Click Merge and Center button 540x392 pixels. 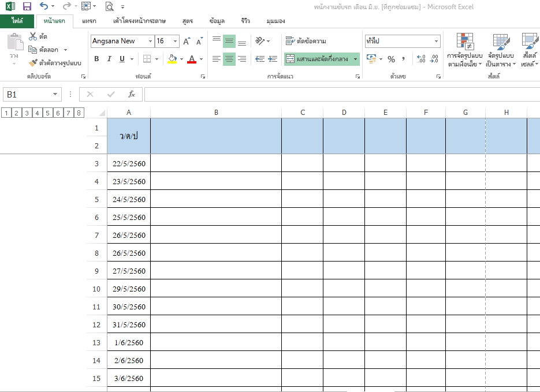click(318, 59)
